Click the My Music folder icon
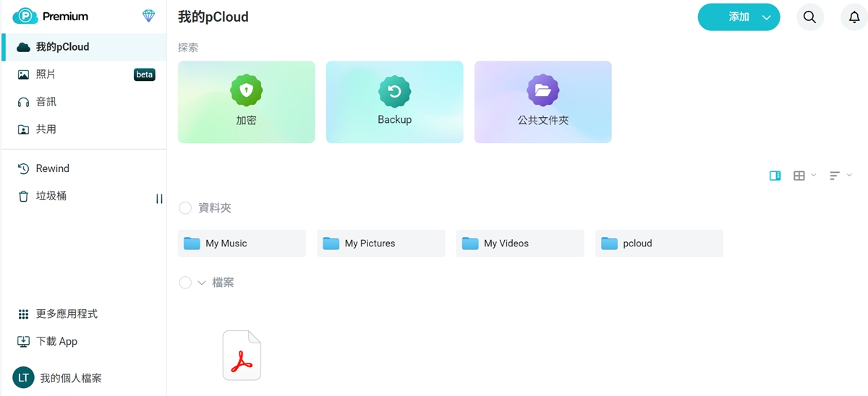The width and height of the screenshot is (868, 396). [x=192, y=244]
